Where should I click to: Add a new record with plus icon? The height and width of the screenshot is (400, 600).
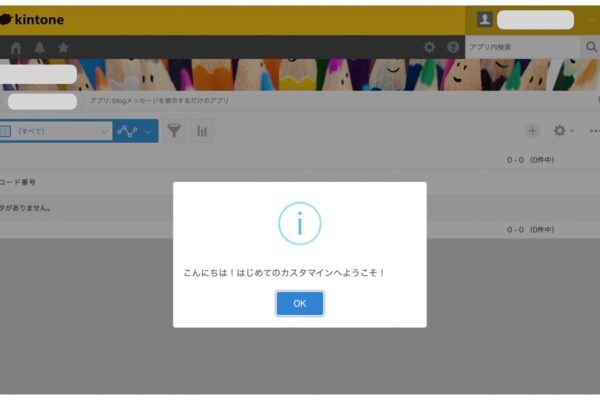pos(532,131)
